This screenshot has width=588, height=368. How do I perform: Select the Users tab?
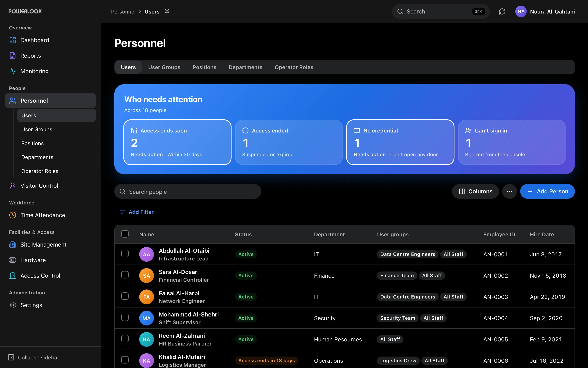pos(128,67)
